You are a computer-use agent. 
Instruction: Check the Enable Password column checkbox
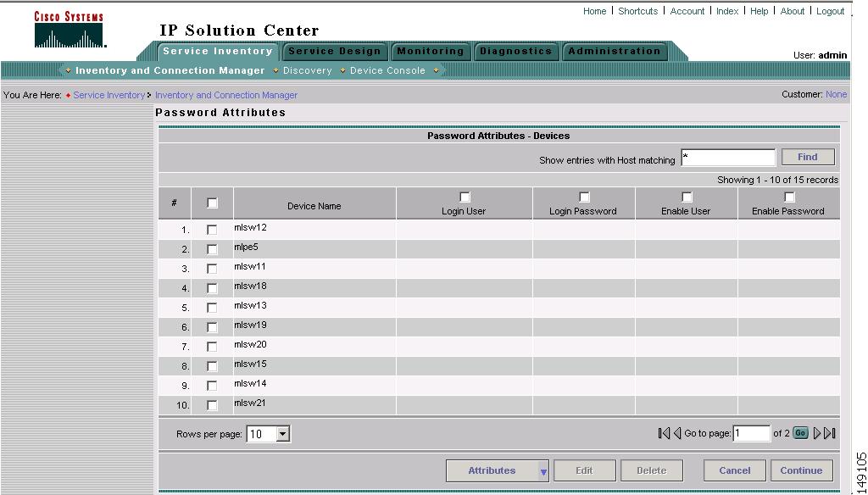[x=789, y=197]
